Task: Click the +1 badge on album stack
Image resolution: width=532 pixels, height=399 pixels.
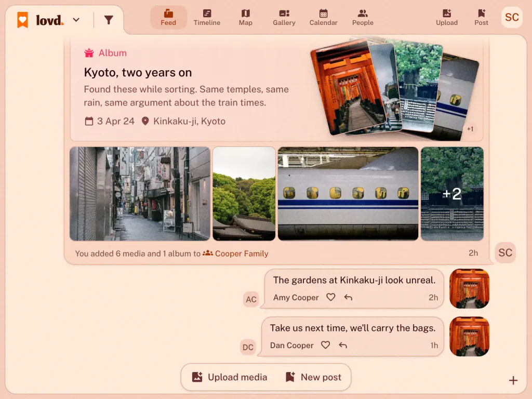Action: [x=470, y=129]
